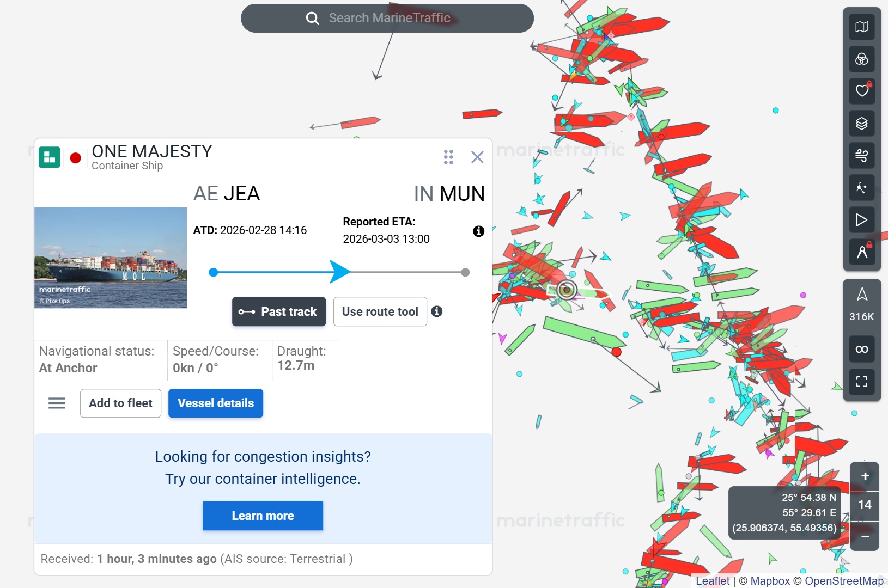888x588 pixels.
Task: Zoom out with the minus button
Action: pyautogui.click(x=865, y=537)
